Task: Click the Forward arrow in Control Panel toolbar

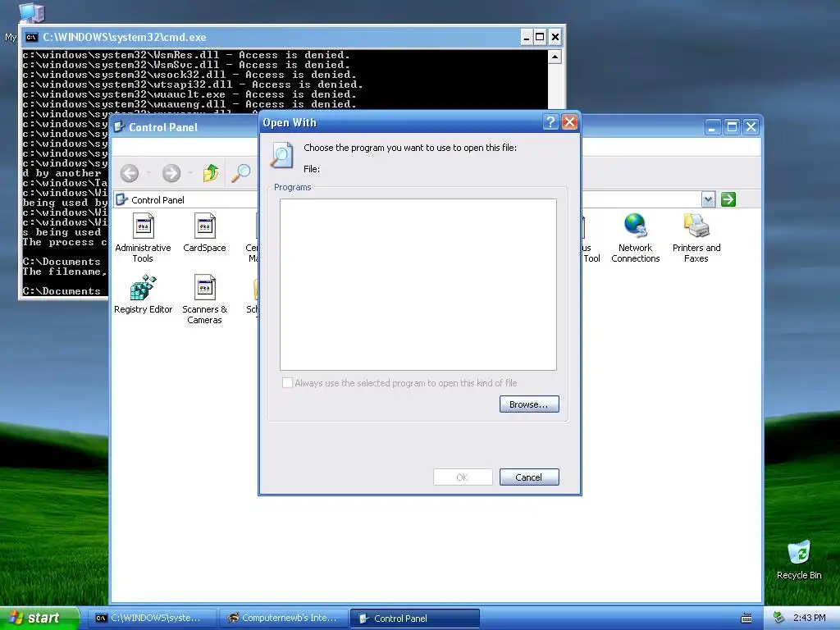Action: point(171,173)
